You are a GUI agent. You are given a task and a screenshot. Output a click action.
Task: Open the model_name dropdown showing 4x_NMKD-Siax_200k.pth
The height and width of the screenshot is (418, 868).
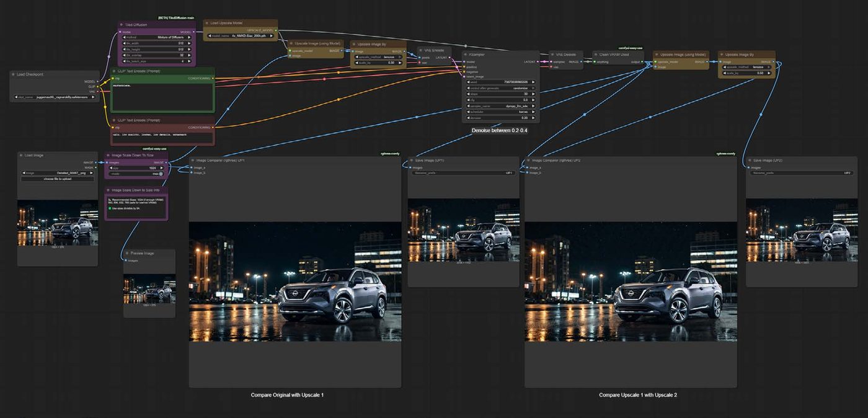coord(240,36)
